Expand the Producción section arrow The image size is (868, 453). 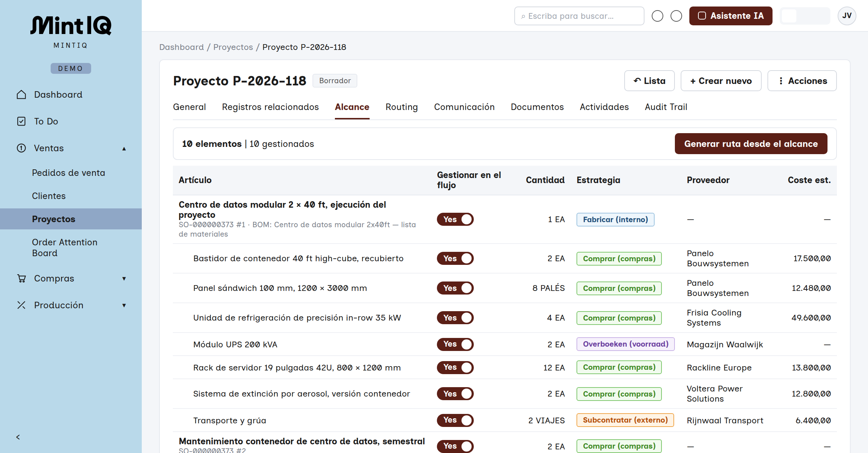124,305
